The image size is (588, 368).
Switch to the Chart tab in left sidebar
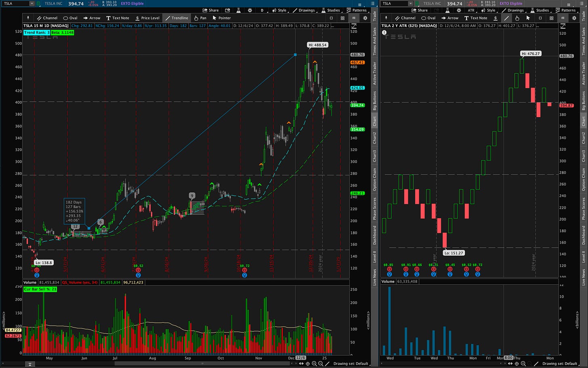(374, 121)
